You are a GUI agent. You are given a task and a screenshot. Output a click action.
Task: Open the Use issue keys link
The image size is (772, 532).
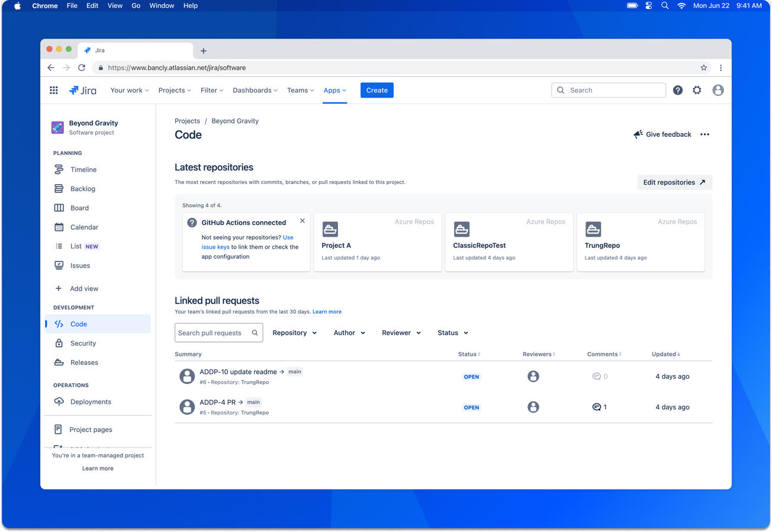pyautogui.click(x=288, y=238)
